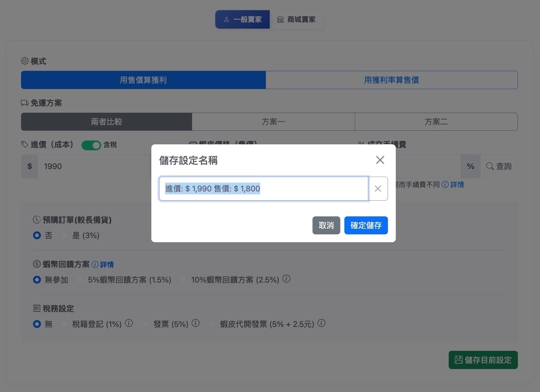Image resolution: width=540 pixels, height=392 pixels.
Task: Click the 確定儲存 button to save
Action: pyautogui.click(x=366, y=225)
